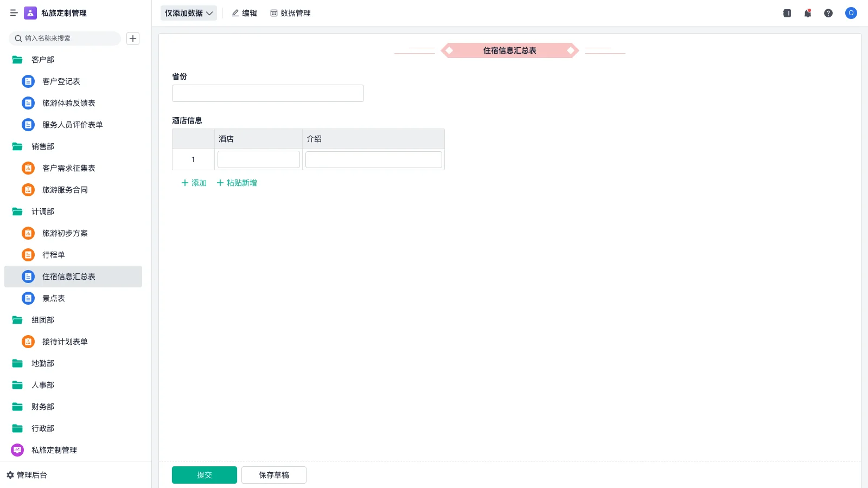The height and width of the screenshot is (488, 868).
Task: Open 服务人员评价表单 in sidebar
Action: [73, 125]
